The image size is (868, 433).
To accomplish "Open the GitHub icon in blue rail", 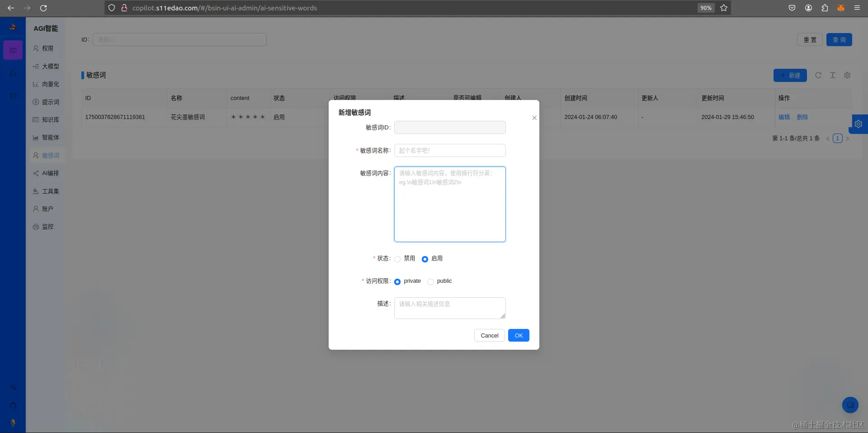I will tap(13, 405).
